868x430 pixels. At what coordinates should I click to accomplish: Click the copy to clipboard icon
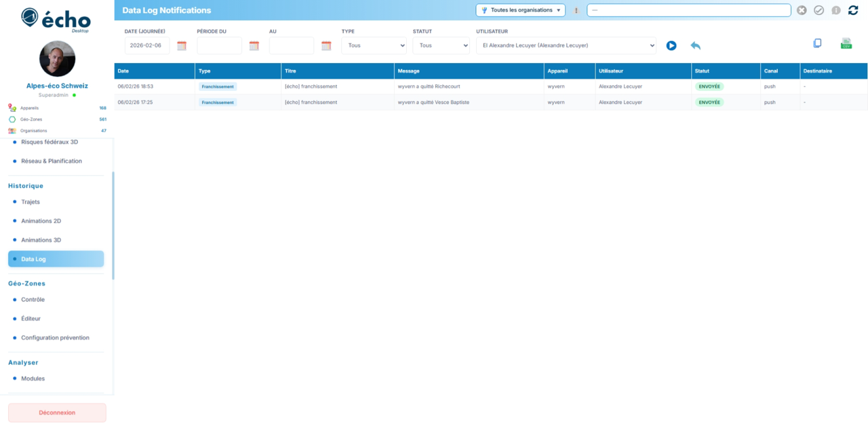[x=817, y=43]
